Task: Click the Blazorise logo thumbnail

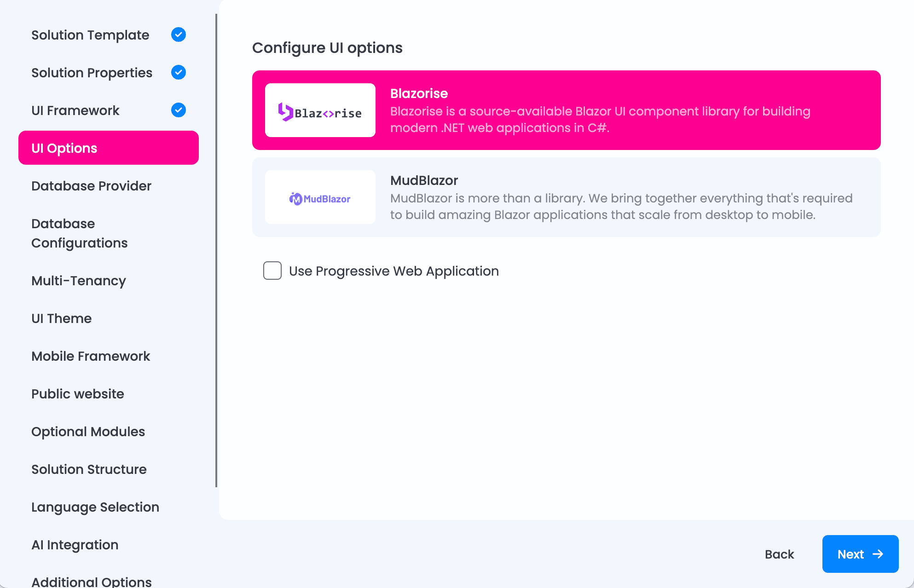Action: pyautogui.click(x=320, y=110)
